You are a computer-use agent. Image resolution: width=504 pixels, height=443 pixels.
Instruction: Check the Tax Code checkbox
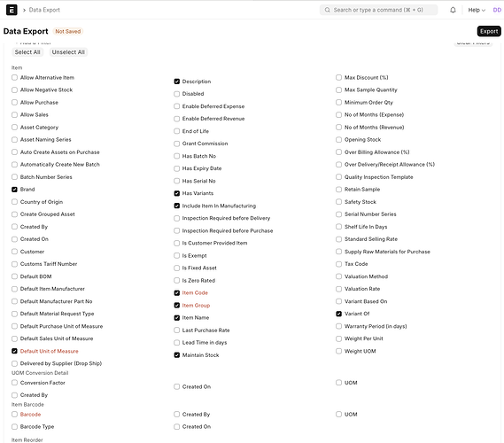click(x=338, y=264)
